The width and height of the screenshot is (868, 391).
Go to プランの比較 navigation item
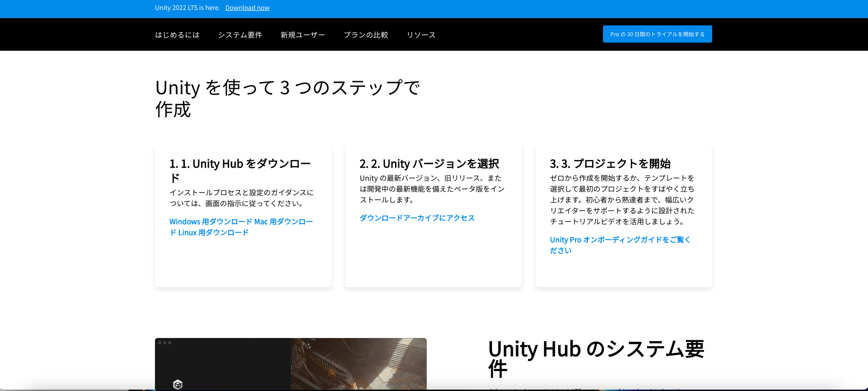(x=366, y=35)
